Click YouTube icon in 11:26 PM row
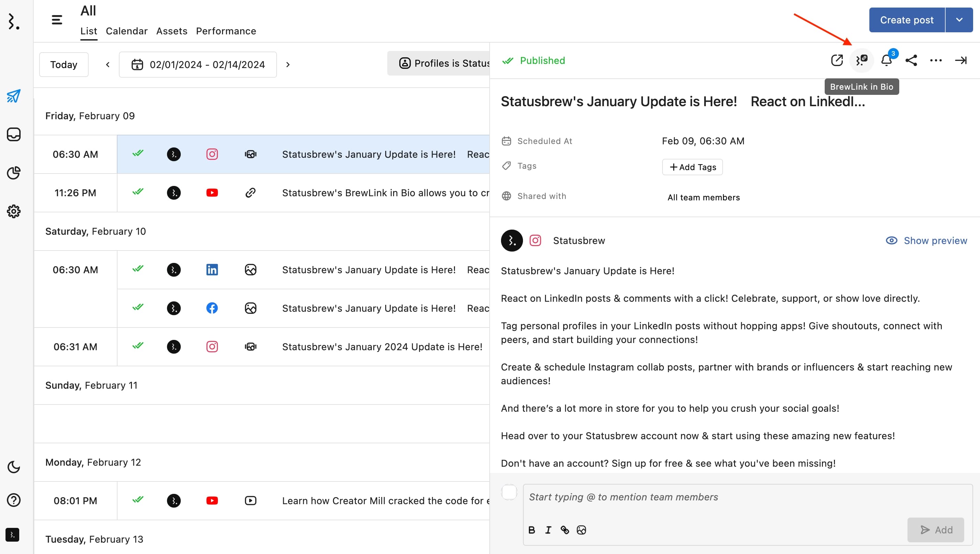This screenshot has height=554, width=980. tap(212, 193)
